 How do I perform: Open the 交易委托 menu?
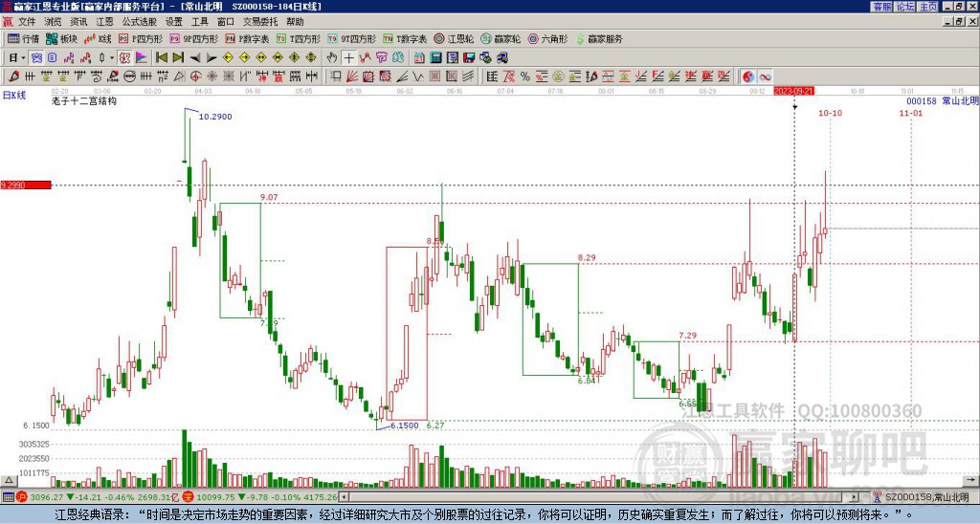click(x=260, y=22)
